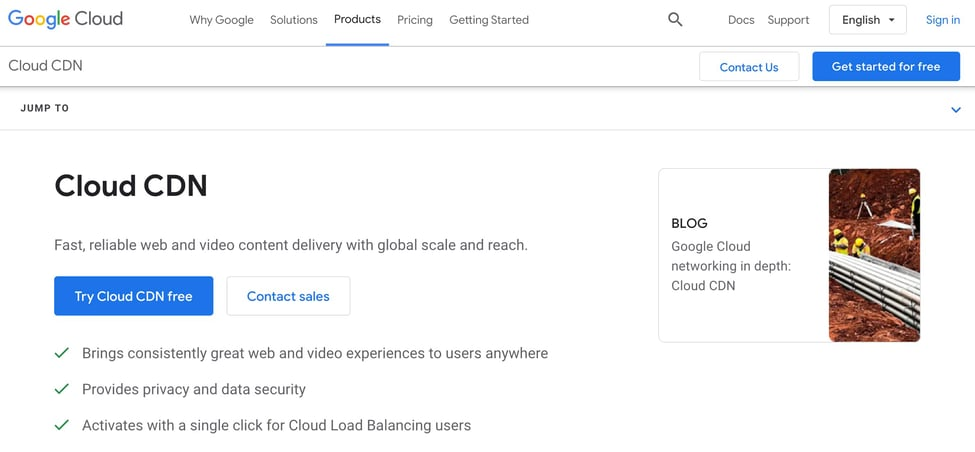Click the Sign in link
Screen dimensions: 975x452
pyautogui.click(x=943, y=20)
